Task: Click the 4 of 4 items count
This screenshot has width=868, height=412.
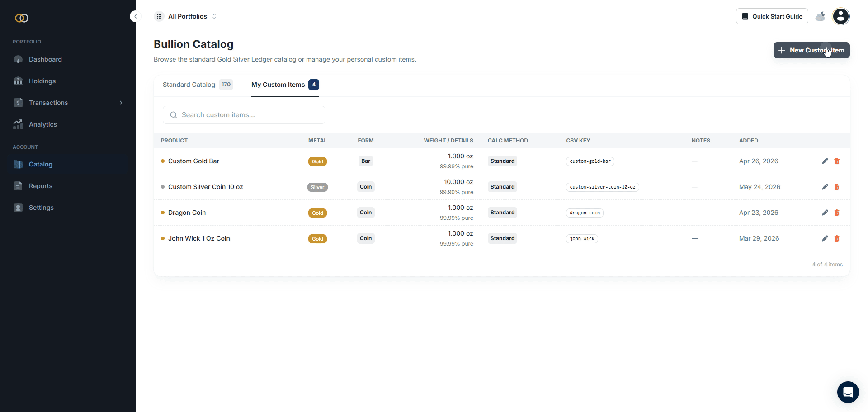Action: tap(827, 265)
